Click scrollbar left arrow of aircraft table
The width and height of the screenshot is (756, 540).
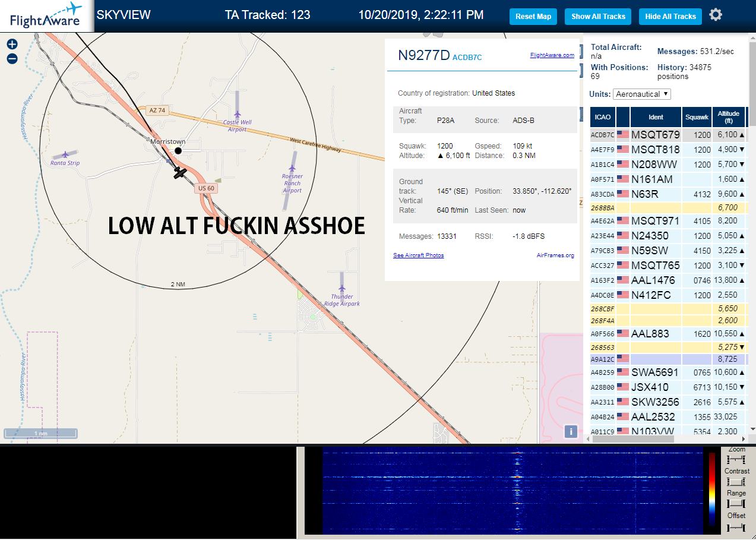click(589, 439)
